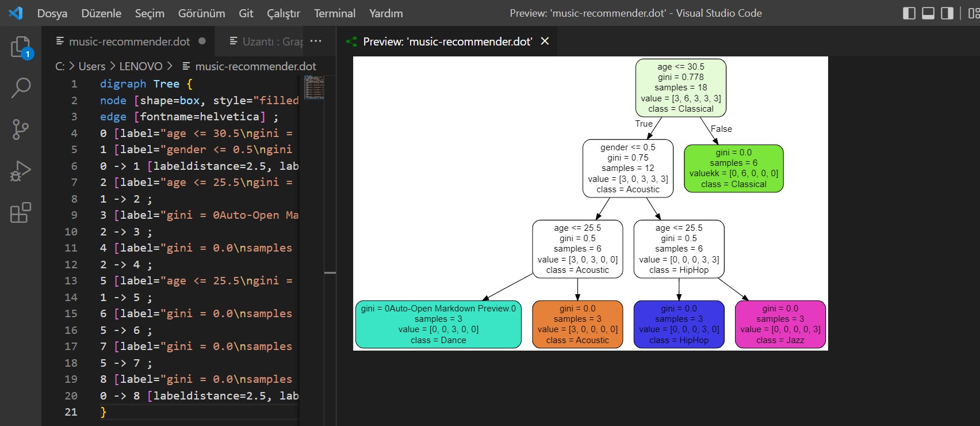Open the Extensions view icon
Screen dimensions: 980x426
pos(21,212)
